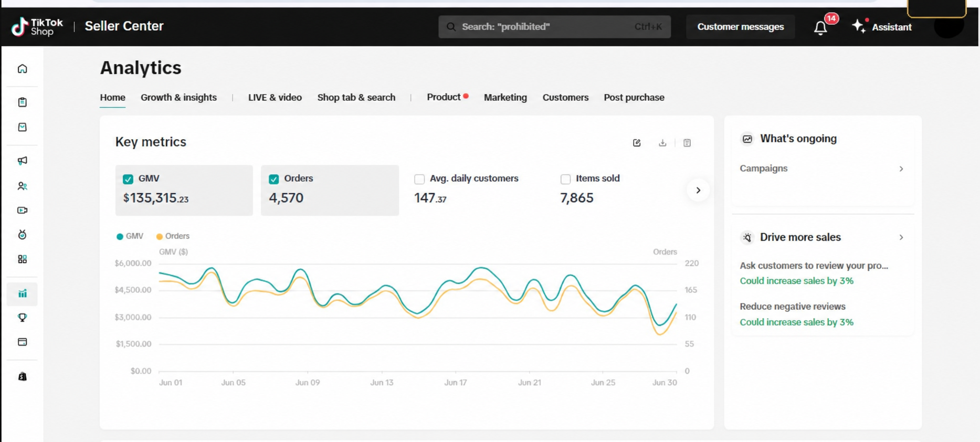
Task: Open the Affiliate people icon in sidebar
Action: (x=22, y=186)
